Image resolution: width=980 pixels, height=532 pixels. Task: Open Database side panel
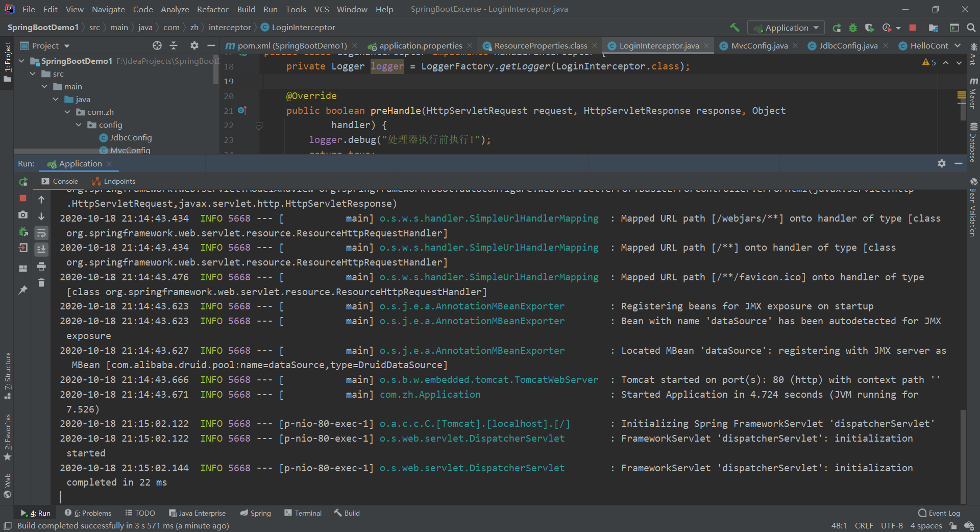(973, 143)
